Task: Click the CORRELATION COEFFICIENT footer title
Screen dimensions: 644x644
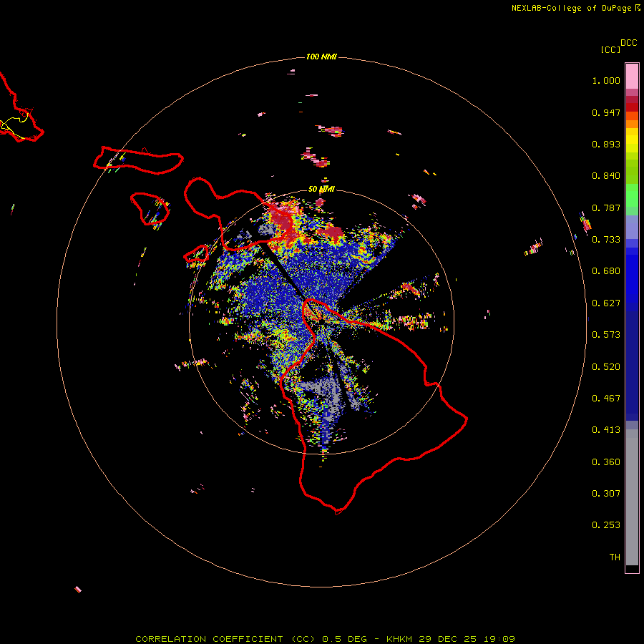Action: point(225,639)
